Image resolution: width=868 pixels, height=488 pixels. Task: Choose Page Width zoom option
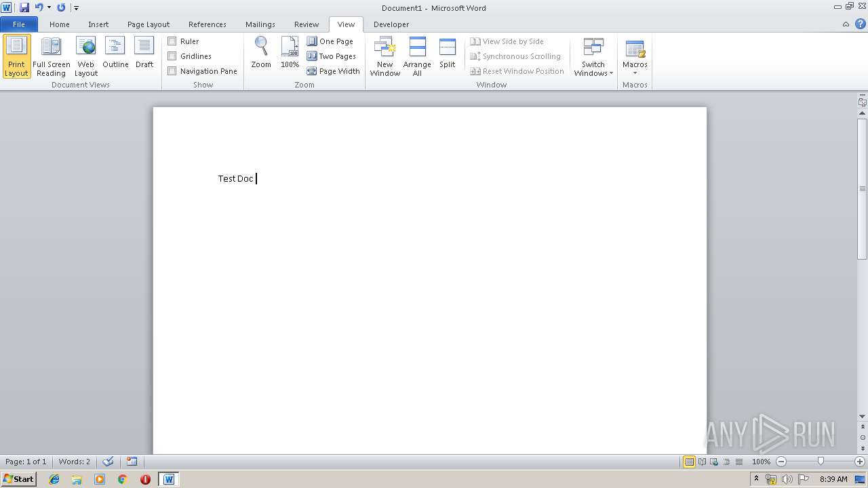(x=333, y=71)
